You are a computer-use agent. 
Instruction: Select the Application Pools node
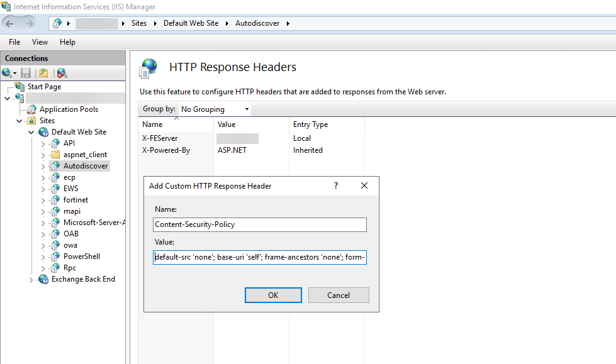(68, 109)
